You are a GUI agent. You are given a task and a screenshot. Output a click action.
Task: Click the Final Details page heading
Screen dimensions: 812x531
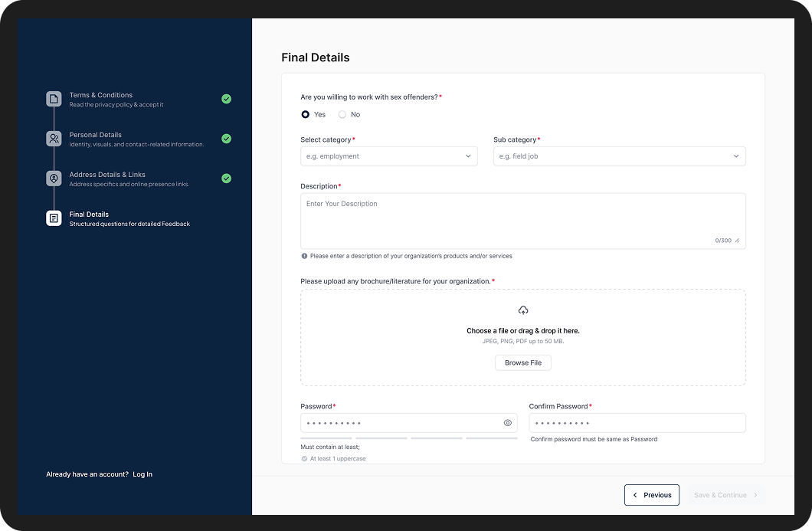(x=316, y=57)
